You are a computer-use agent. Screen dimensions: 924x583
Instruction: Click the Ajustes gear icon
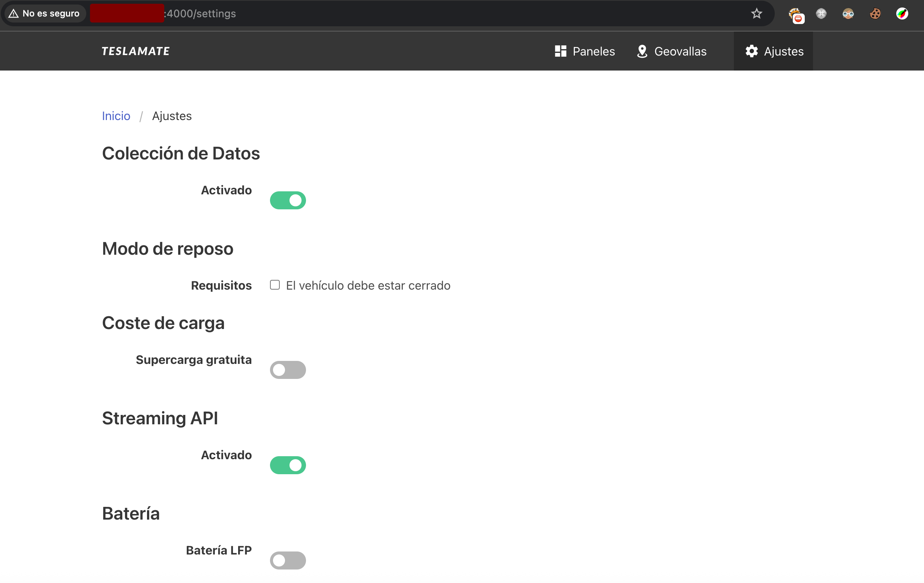751,51
